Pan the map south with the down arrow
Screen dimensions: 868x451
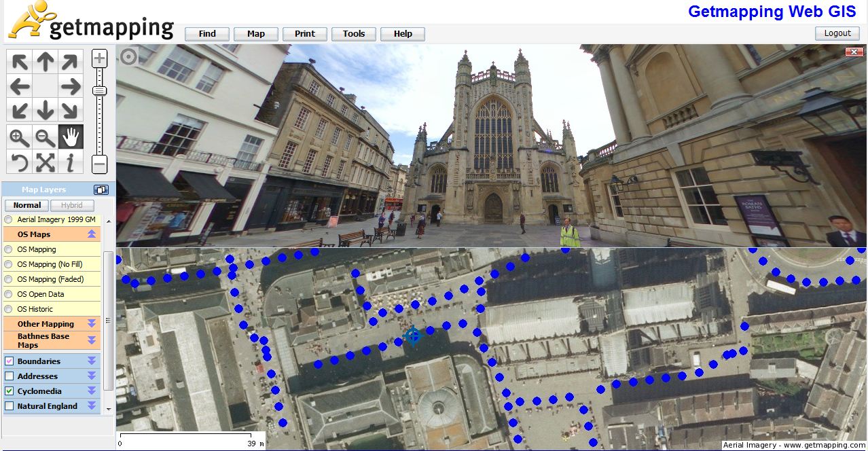point(46,109)
